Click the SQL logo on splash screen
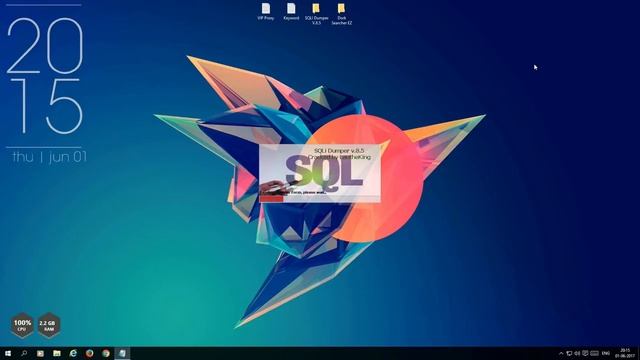Screen dimensions: 640x360 [324, 173]
